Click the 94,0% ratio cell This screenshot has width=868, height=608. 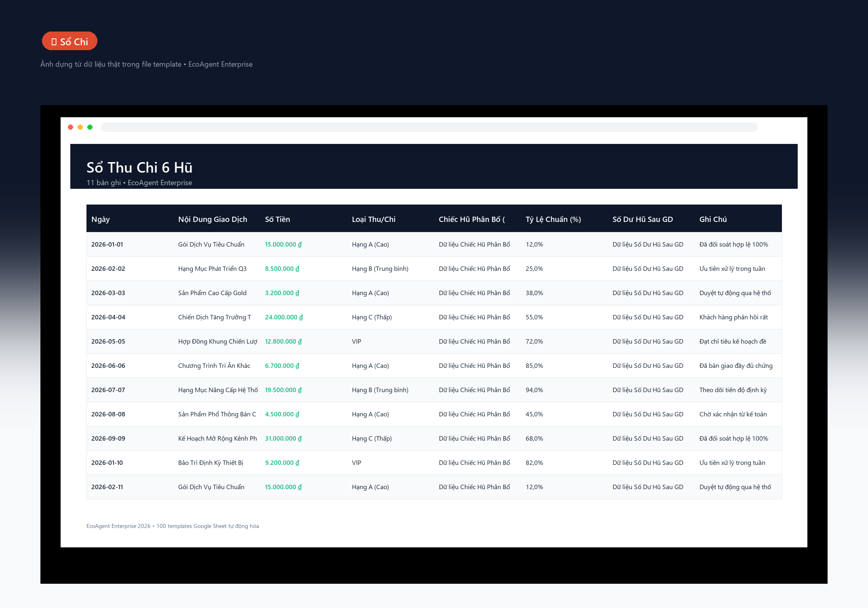click(534, 390)
